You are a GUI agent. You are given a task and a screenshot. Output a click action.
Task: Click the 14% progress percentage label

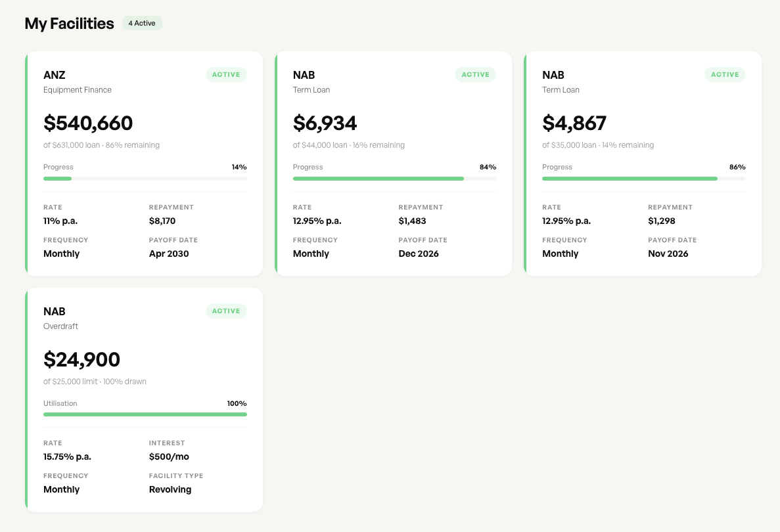(239, 167)
